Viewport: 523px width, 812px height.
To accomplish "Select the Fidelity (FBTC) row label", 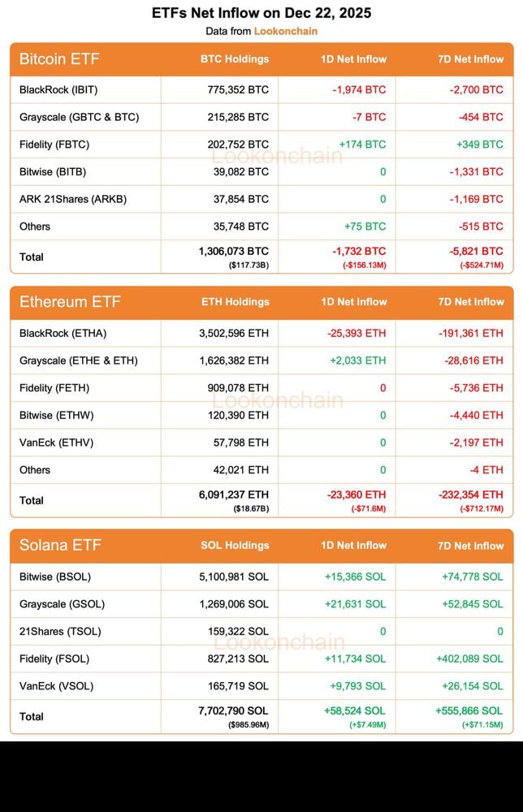I will [54, 145].
